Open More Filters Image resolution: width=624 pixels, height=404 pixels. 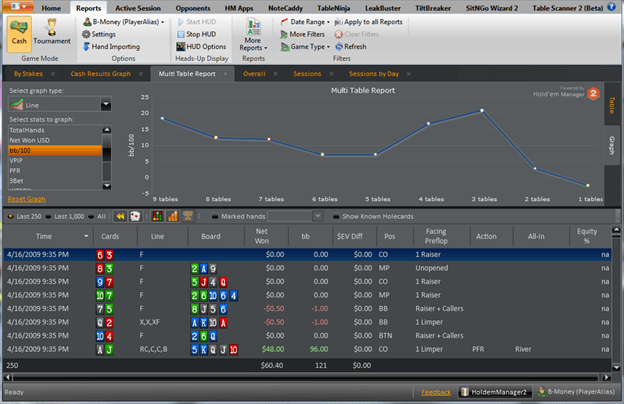(x=302, y=34)
